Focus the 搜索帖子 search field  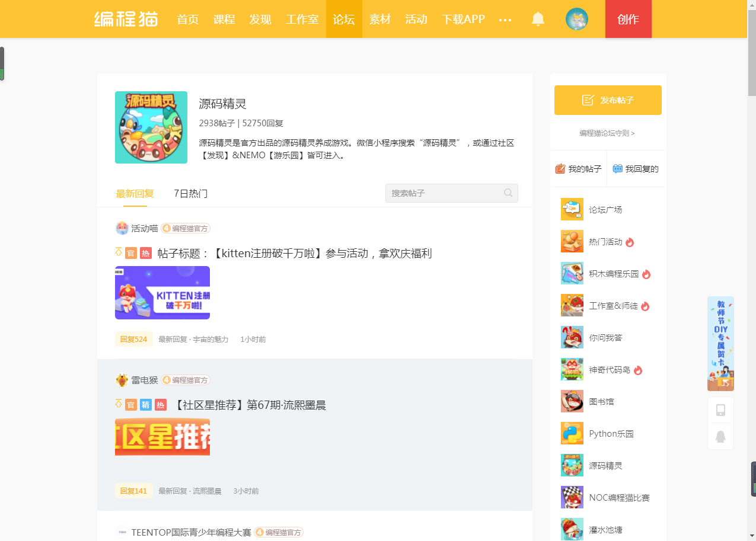[x=452, y=193]
